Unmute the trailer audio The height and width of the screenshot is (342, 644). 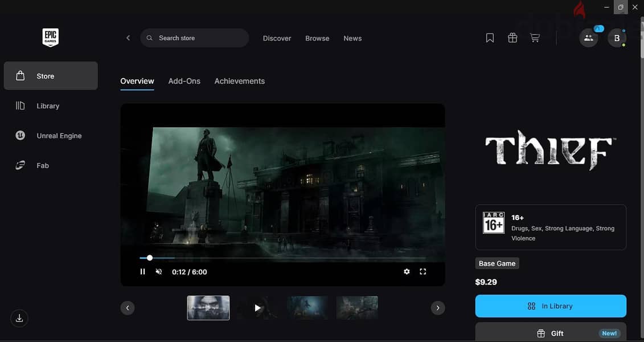pyautogui.click(x=159, y=272)
